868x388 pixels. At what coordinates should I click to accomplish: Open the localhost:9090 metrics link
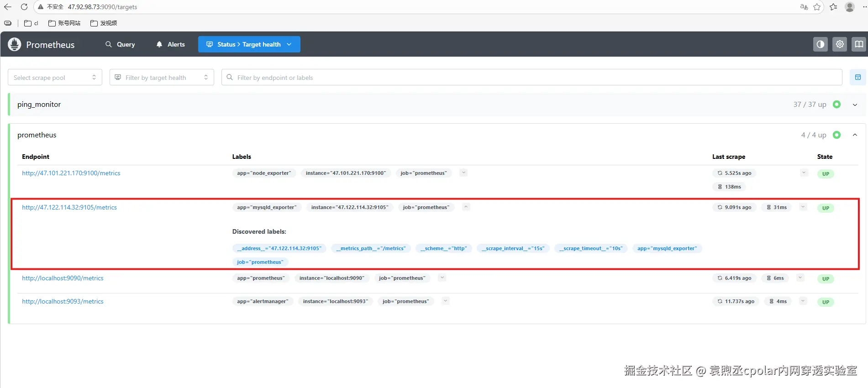click(63, 278)
